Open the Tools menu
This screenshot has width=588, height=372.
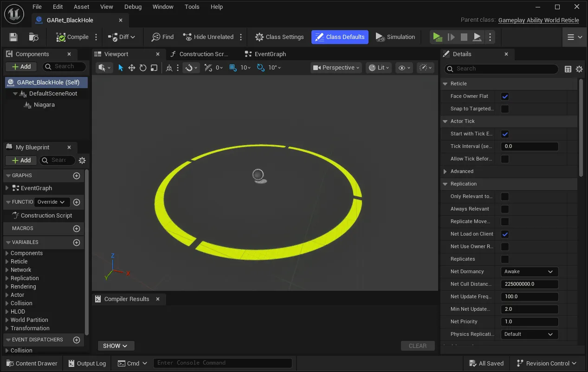192,7
